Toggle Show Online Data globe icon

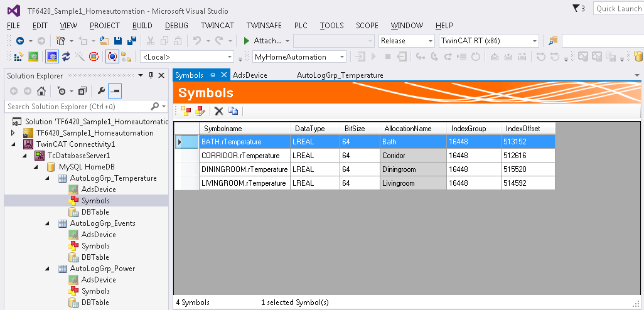(x=112, y=56)
